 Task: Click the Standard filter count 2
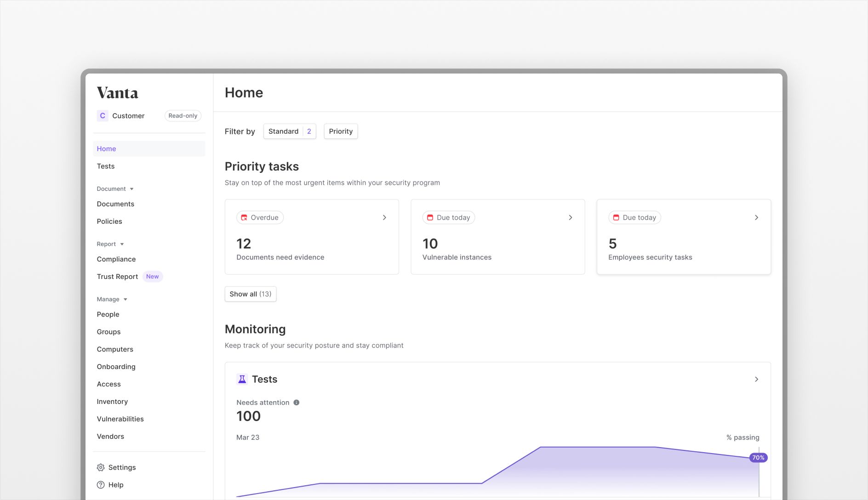pos(309,131)
